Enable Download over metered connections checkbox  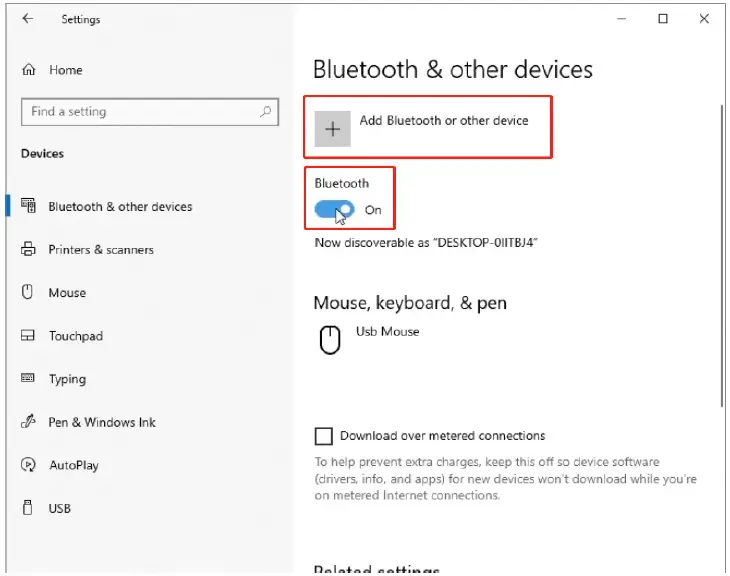323,436
